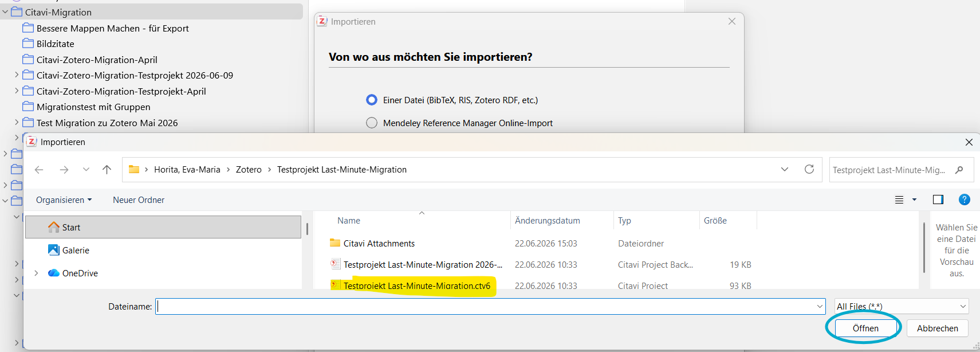The image size is (980, 352).
Task: Click Horita, Eva-Maria breadcrumb segment
Action: [x=187, y=170]
